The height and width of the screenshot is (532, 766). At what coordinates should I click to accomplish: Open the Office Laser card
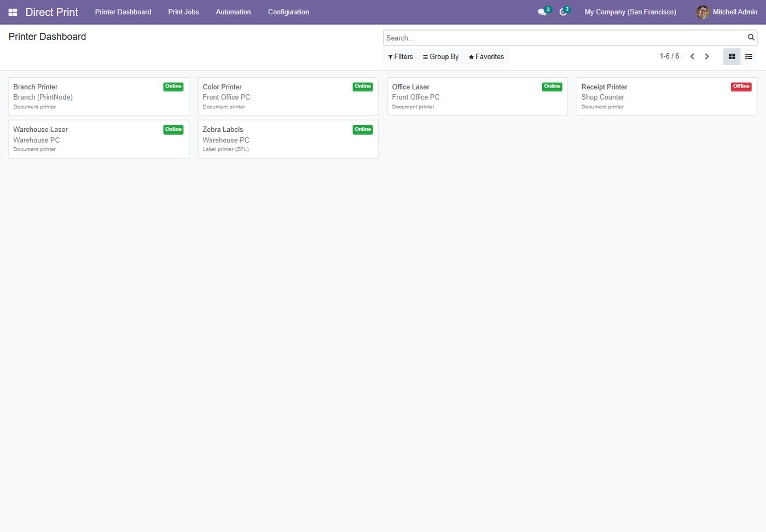[x=478, y=96]
